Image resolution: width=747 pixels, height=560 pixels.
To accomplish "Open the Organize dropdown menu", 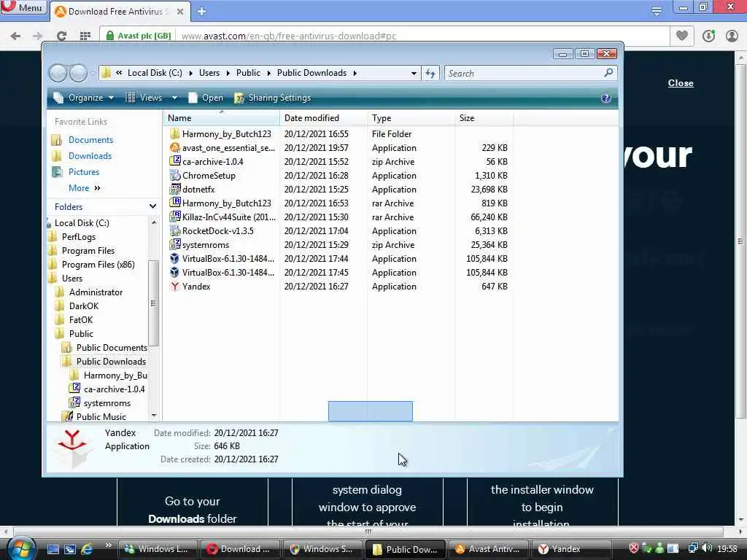I will 84,98.
